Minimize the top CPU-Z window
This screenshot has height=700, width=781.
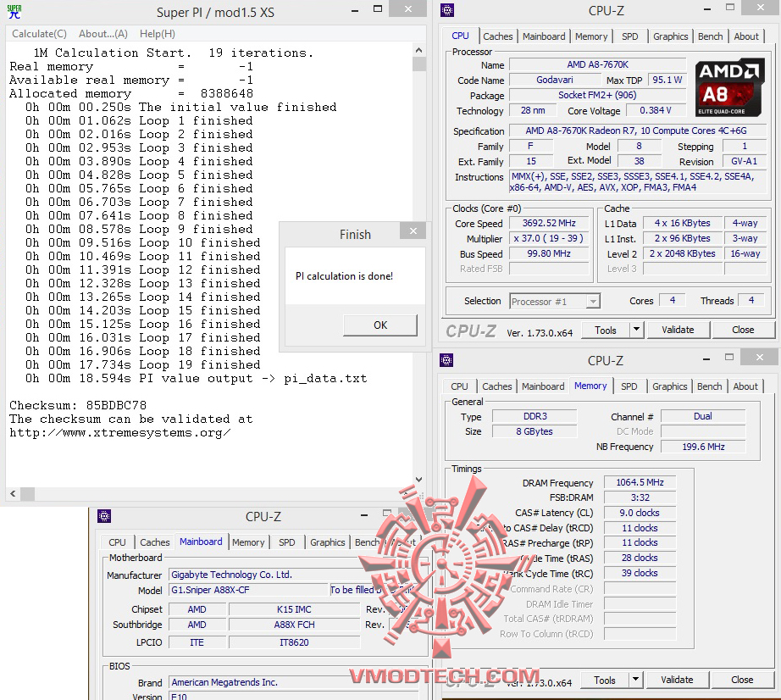click(x=706, y=9)
